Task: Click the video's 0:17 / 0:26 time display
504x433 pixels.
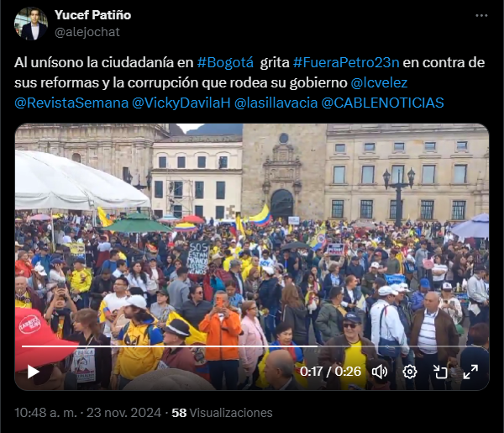Action: 330,372
